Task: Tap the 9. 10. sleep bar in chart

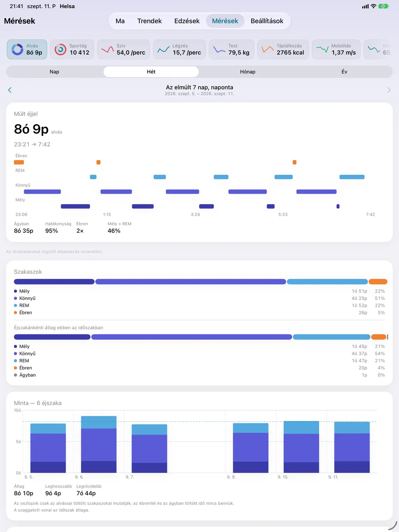Action: (x=301, y=447)
